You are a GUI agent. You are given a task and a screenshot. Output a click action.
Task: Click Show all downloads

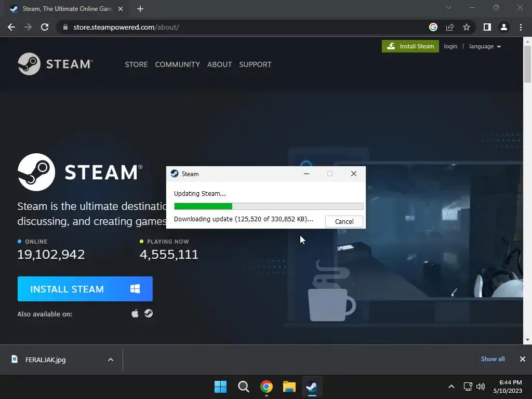pos(493,359)
